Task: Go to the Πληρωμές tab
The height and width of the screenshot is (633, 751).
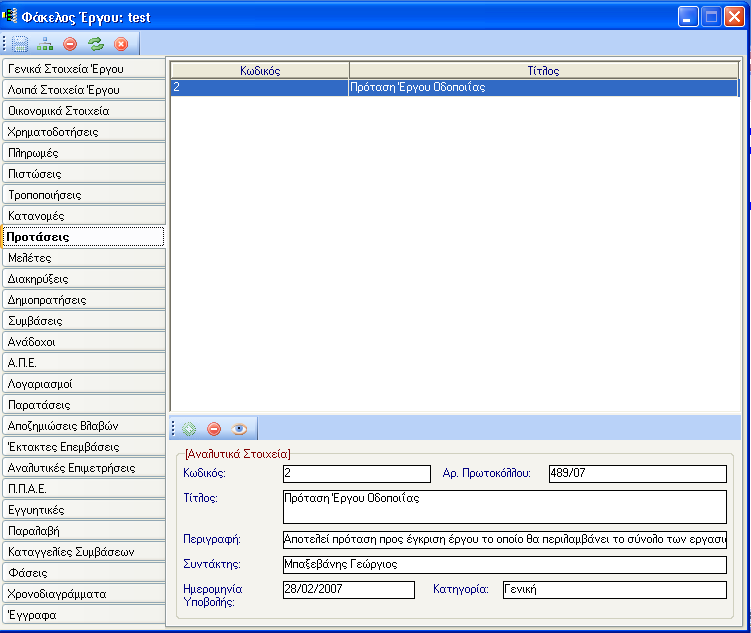Action: (84, 153)
